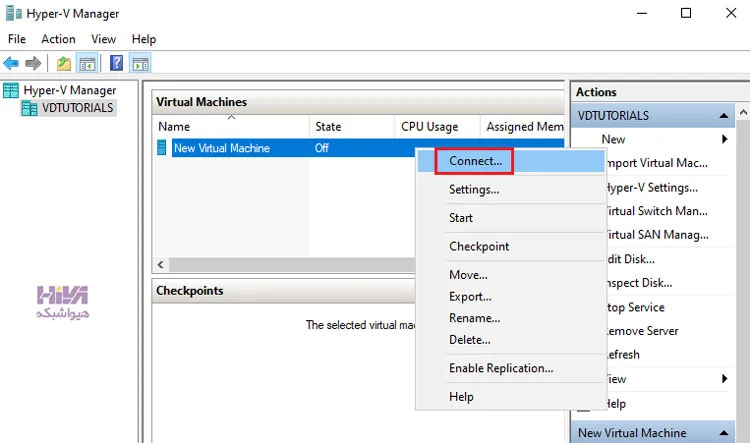Open the Help question mark toolbar icon
750x443 pixels.
116,63
